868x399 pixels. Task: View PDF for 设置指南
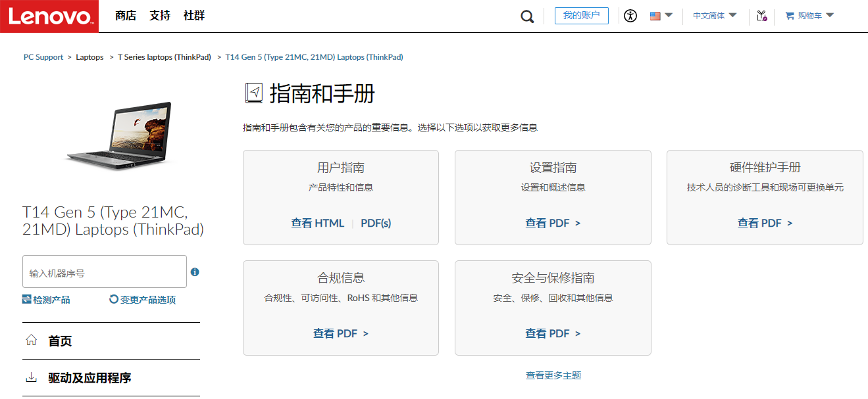tap(553, 223)
